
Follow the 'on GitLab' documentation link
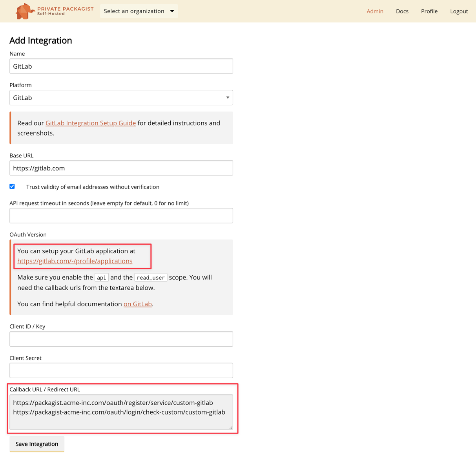click(x=137, y=304)
